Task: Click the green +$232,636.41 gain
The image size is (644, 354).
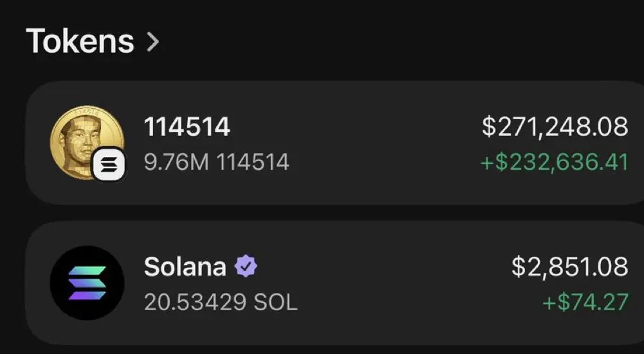Action: click(x=554, y=162)
